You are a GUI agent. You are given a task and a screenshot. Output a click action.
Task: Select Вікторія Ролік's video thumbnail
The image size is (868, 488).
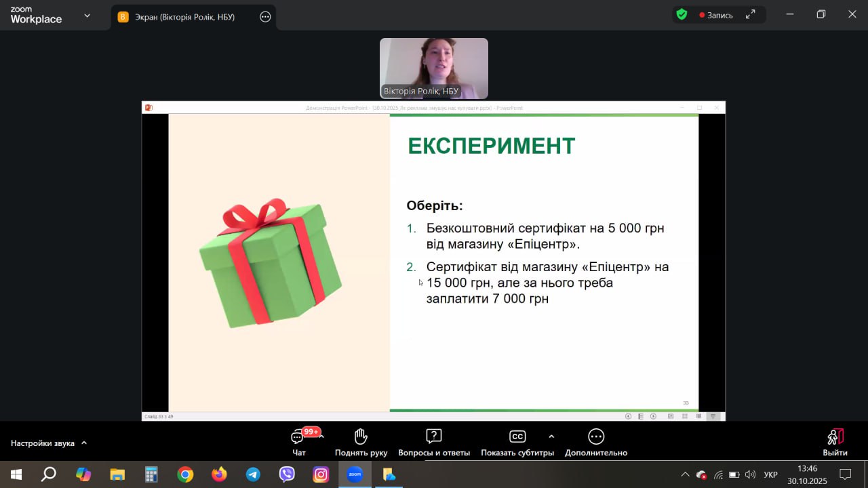click(434, 68)
